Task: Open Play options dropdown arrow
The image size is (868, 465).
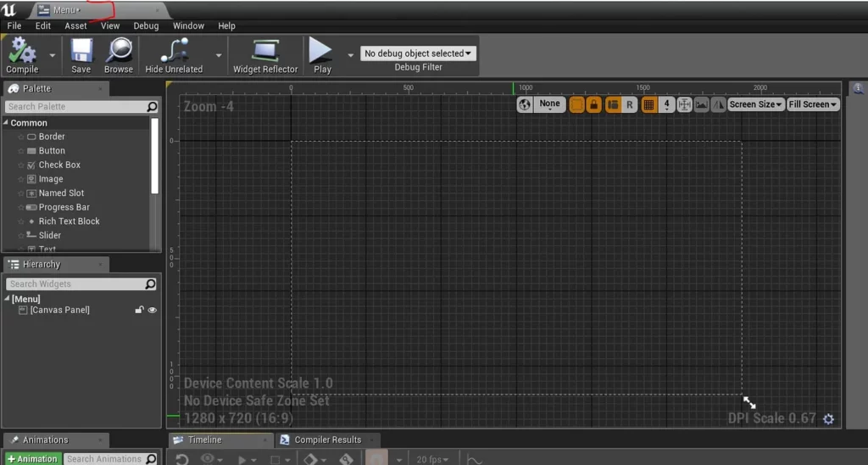Action: tap(350, 55)
